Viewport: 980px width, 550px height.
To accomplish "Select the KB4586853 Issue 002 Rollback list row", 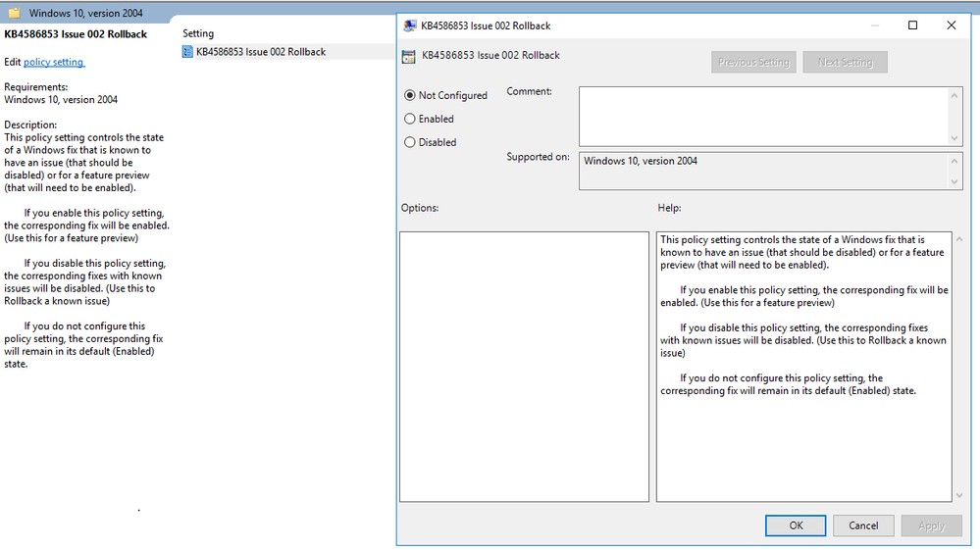I will click(287, 52).
